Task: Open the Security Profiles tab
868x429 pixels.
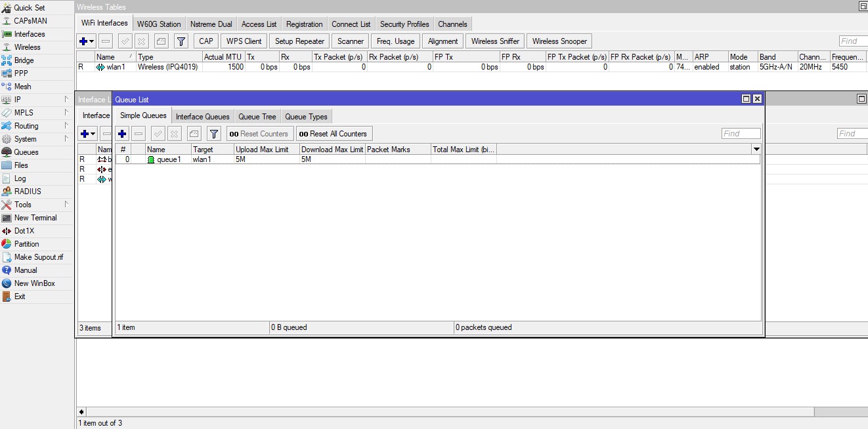Action: (x=404, y=24)
